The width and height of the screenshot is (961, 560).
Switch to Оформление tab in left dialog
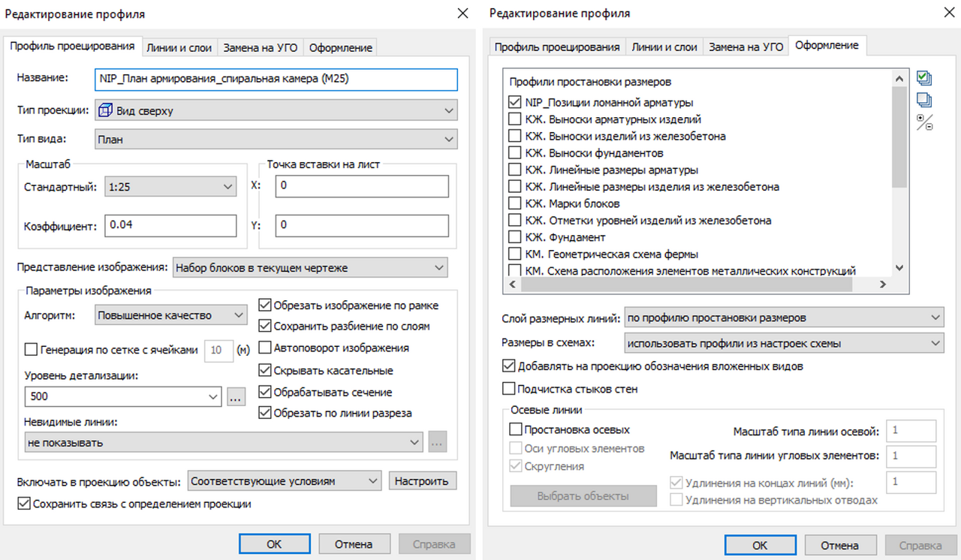341,47
